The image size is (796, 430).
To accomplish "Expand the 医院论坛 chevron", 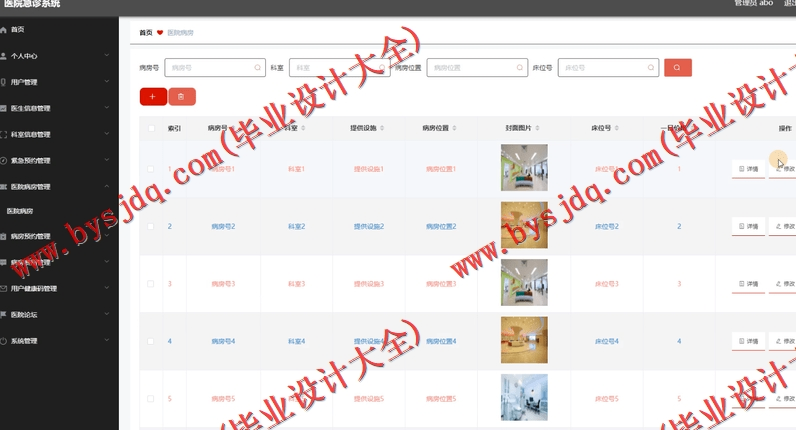I will [107, 314].
